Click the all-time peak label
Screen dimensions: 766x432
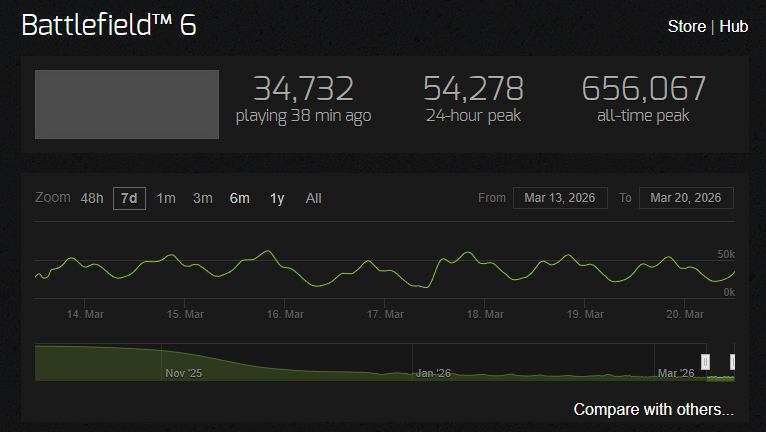click(643, 115)
